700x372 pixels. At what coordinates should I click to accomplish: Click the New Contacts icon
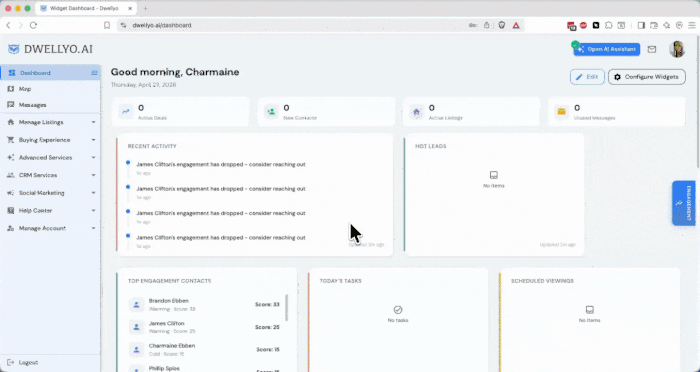coord(271,112)
